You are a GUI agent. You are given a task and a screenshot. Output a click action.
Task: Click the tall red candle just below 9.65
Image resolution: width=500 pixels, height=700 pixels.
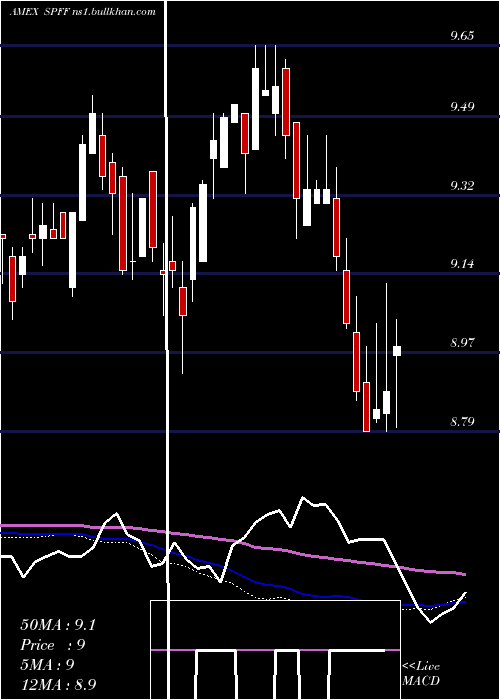tap(286, 102)
